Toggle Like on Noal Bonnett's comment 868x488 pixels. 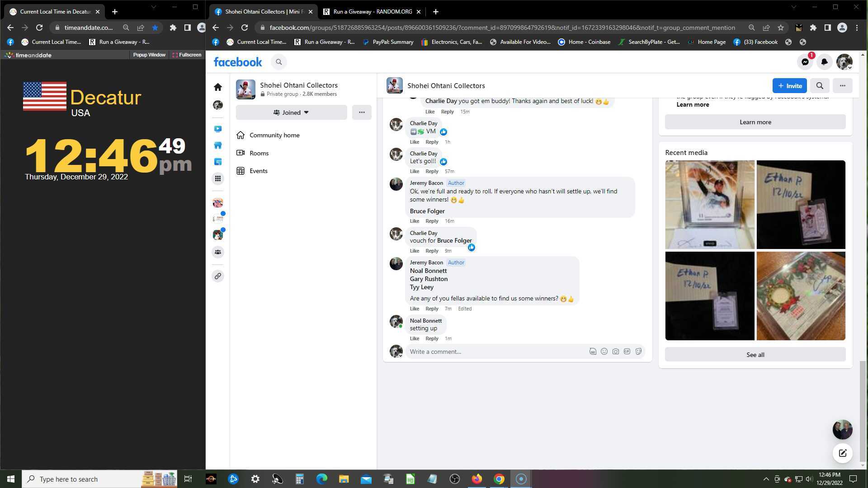[x=414, y=338]
